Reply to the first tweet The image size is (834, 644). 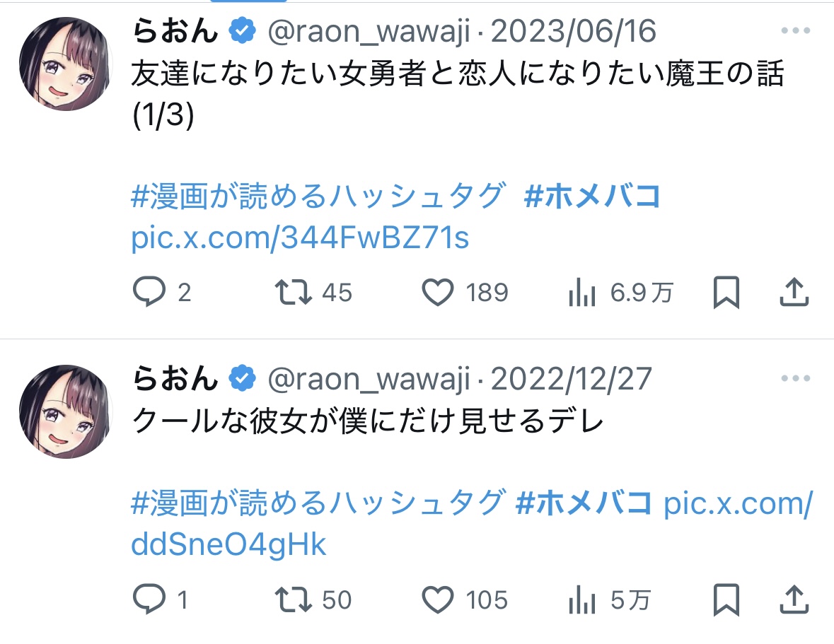click(x=149, y=292)
